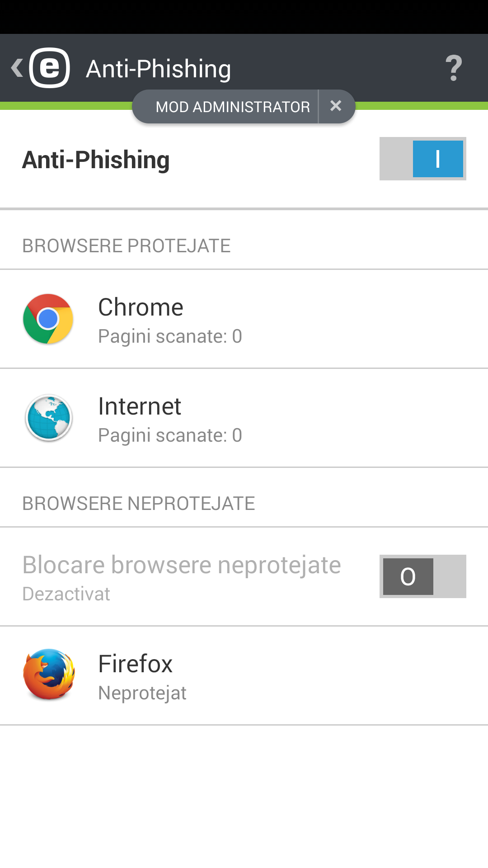
Task: Tap the BROWSERE NEPROTEJATE section header
Action: 139,504
